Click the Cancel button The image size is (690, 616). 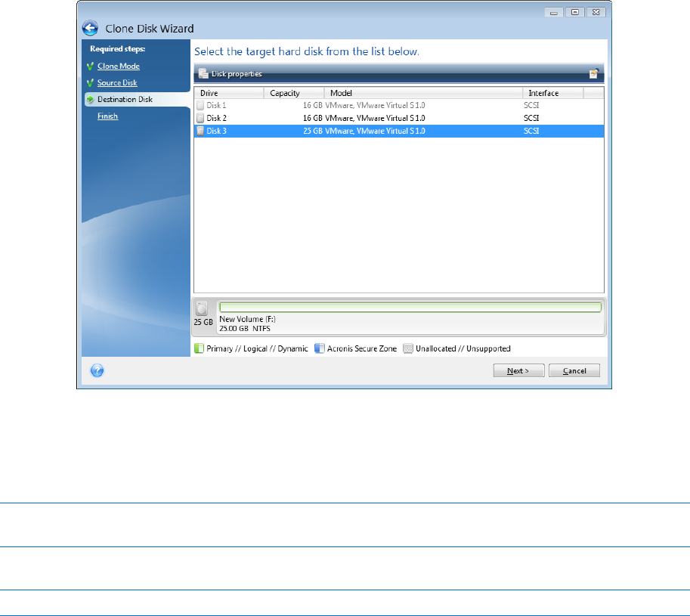tap(574, 370)
